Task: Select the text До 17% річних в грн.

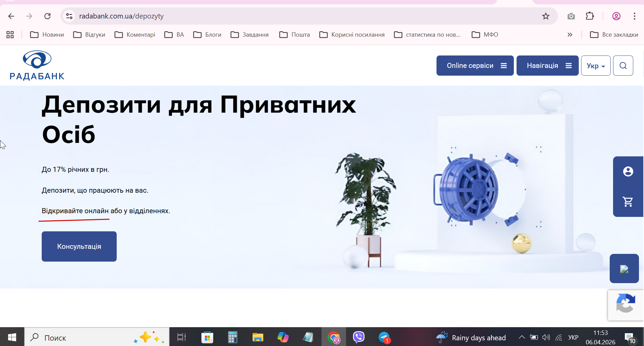Action: click(x=75, y=169)
